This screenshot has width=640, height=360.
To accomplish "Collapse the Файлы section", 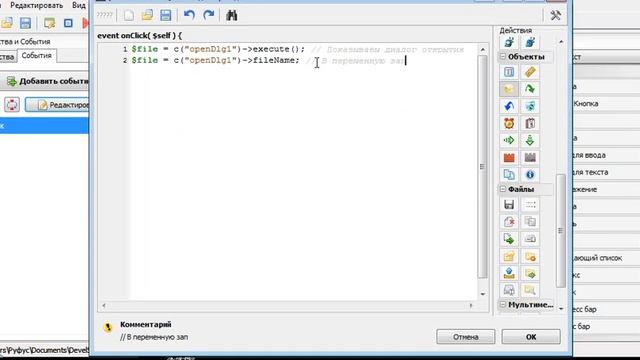I will click(503, 189).
